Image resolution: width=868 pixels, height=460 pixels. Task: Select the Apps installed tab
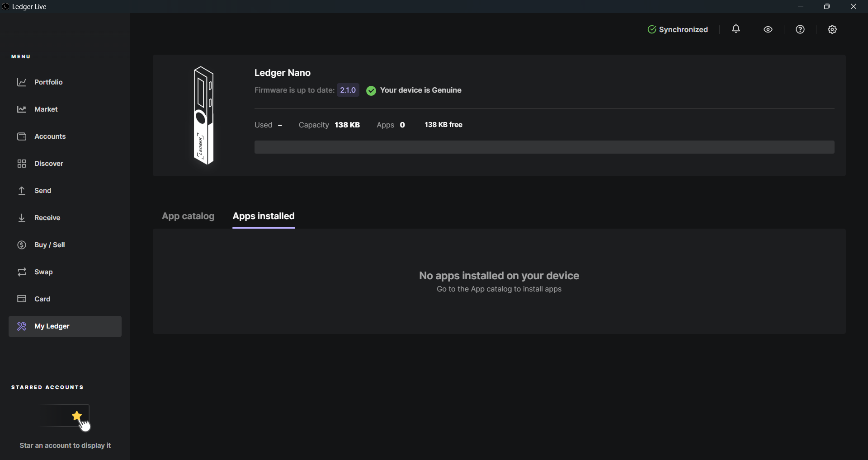(x=264, y=216)
